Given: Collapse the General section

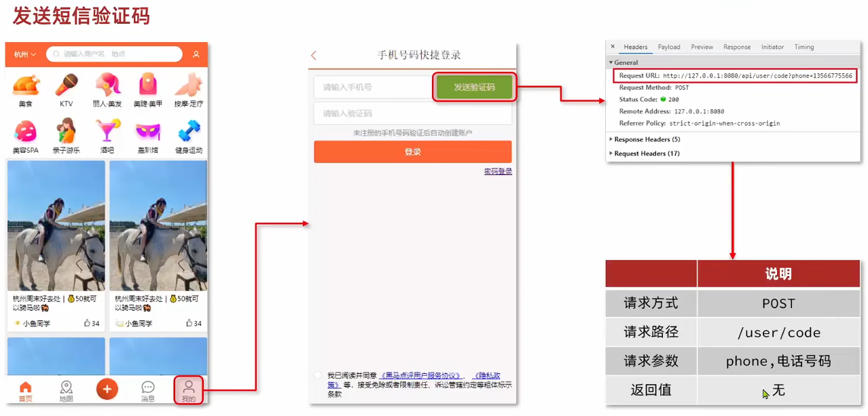Looking at the screenshot, I should (625, 62).
